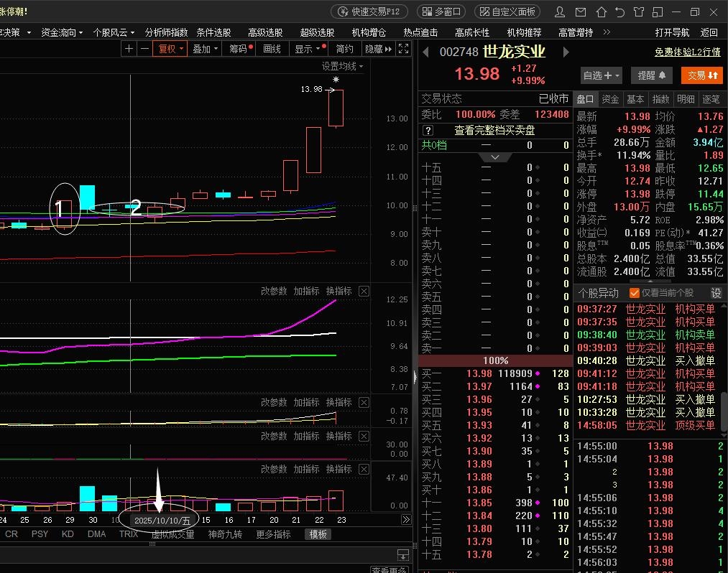Open 资金流向 menu dropdown

click(x=62, y=32)
